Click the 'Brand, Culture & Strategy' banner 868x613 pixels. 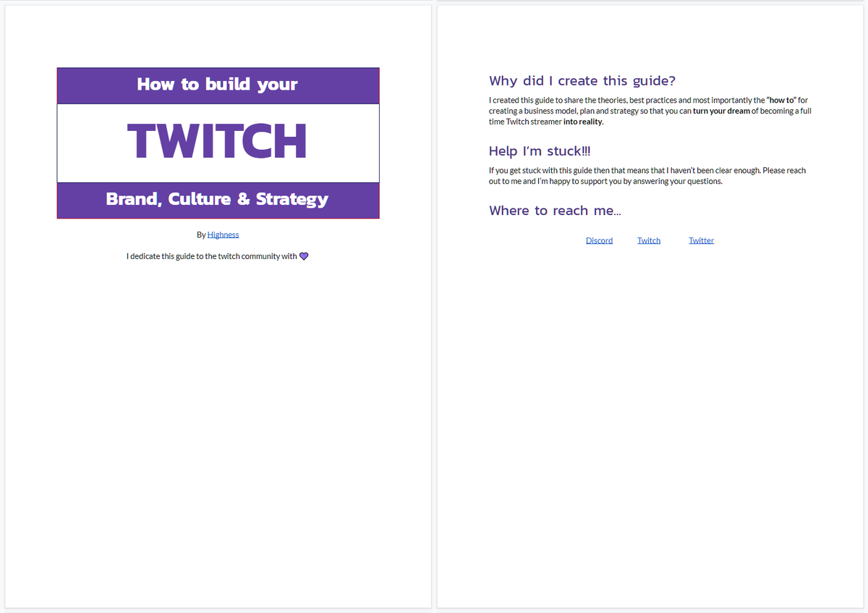tap(218, 200)
